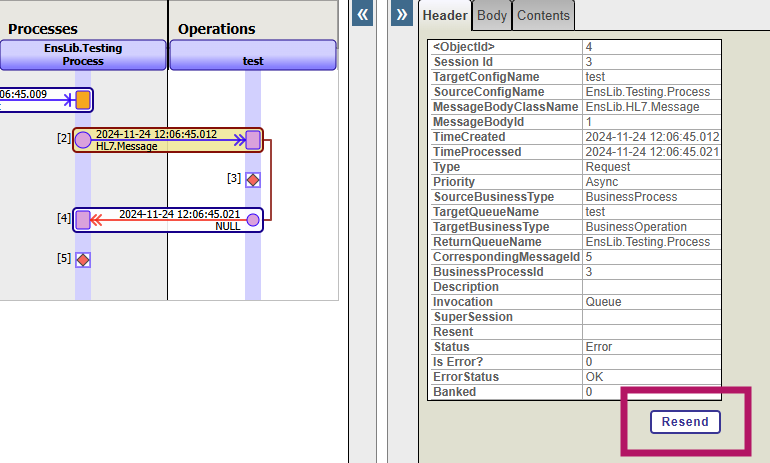Select the purple circle starting message [2]
Screen dimensions: 770x463
(x=83, y=140)
